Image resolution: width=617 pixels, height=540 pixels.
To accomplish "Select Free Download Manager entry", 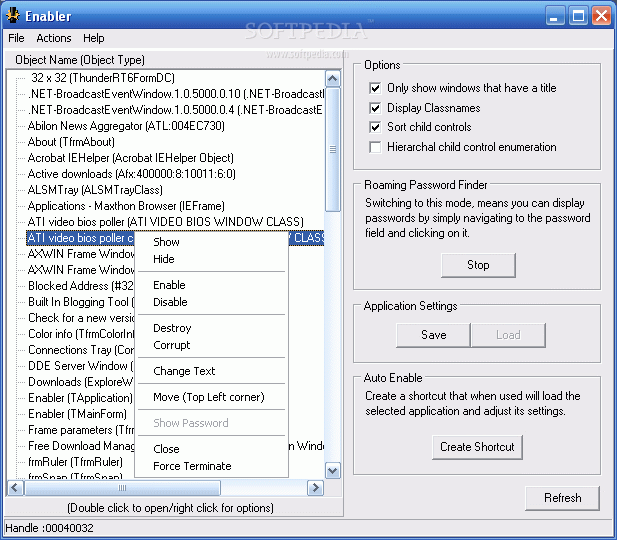I will point(81,446).
